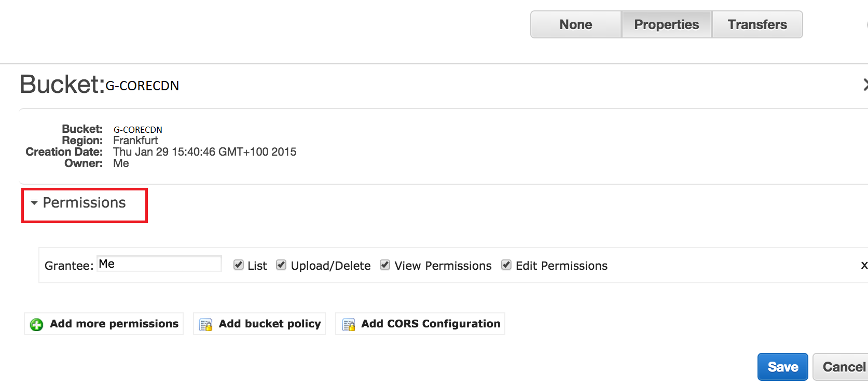Click the bucket creation date text
This screenshot has width=868, height=385.
coord(204,152)
